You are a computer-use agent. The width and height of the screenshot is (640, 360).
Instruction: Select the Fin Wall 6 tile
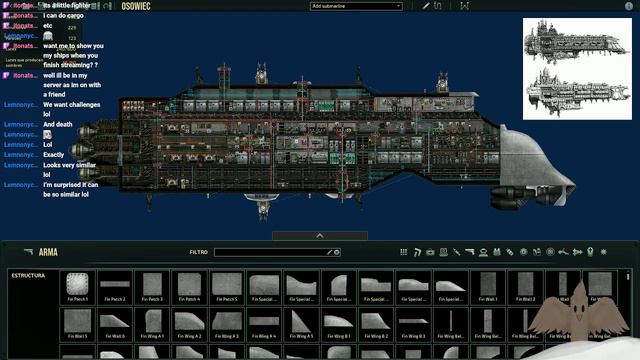(115, 324)
